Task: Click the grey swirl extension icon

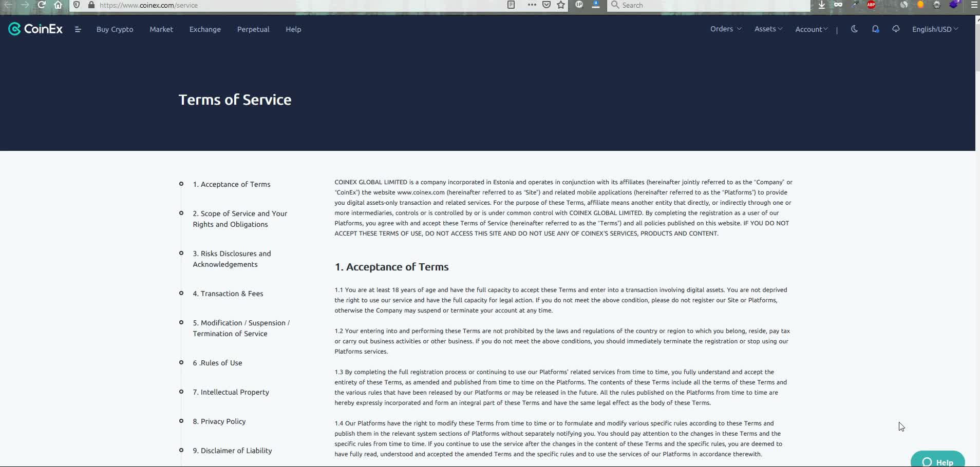Action: [x=904, y=5]
